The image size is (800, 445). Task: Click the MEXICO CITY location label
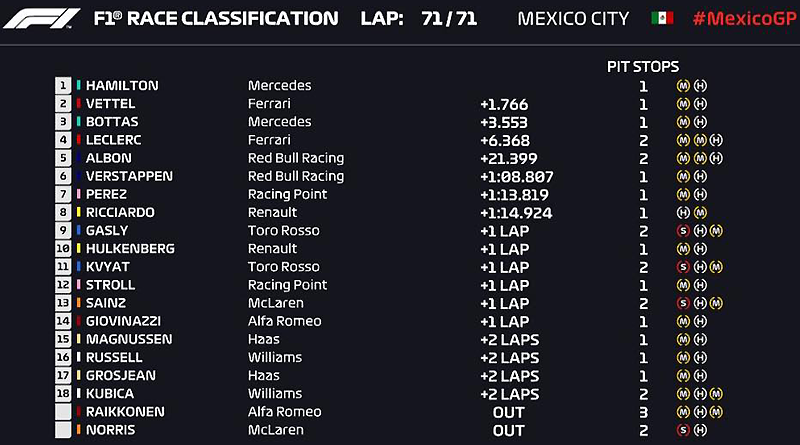573,19
